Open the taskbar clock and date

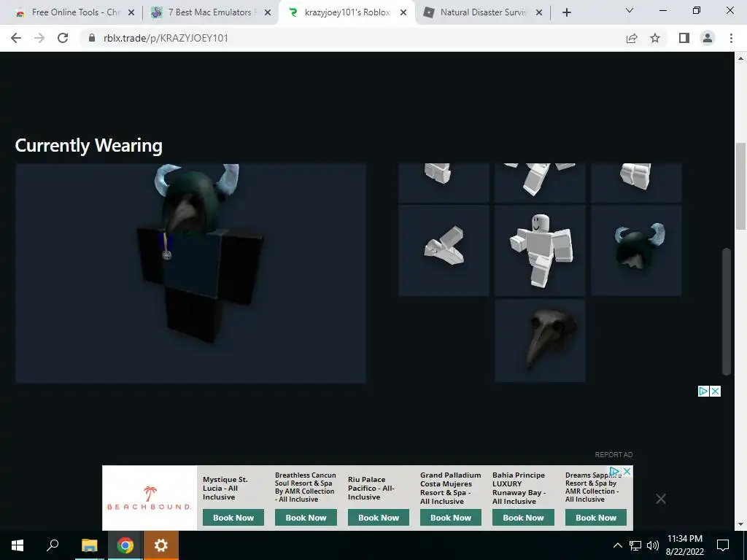684,545
